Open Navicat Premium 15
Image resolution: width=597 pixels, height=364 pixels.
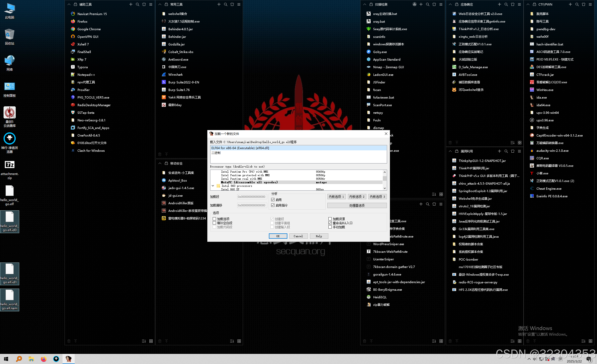coord(92,14)
